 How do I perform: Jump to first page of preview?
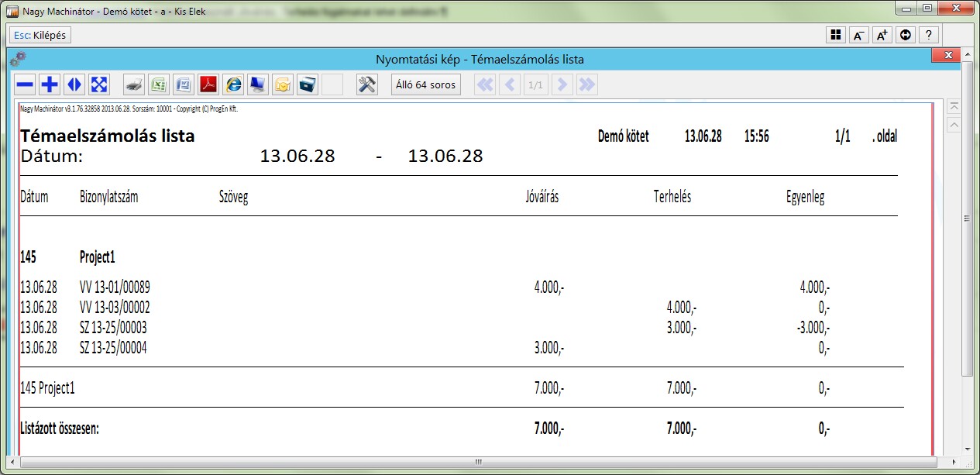coord(485,84)
